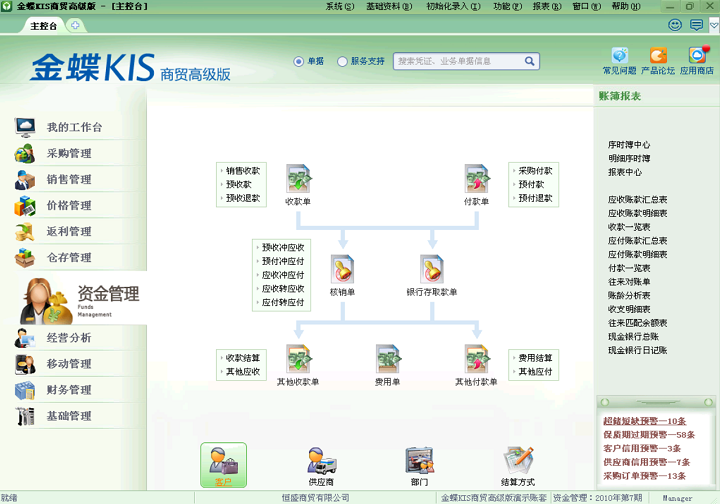Open 超储短缺预警 warning link
Image resolution: width=720 pixels, height=504 pixels.
click(x=644, y=421)
